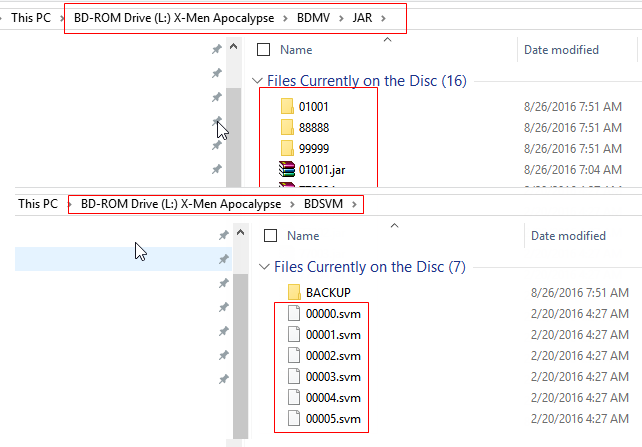
Task: Click the 00000.svm file icon
Action: (294, 313)
